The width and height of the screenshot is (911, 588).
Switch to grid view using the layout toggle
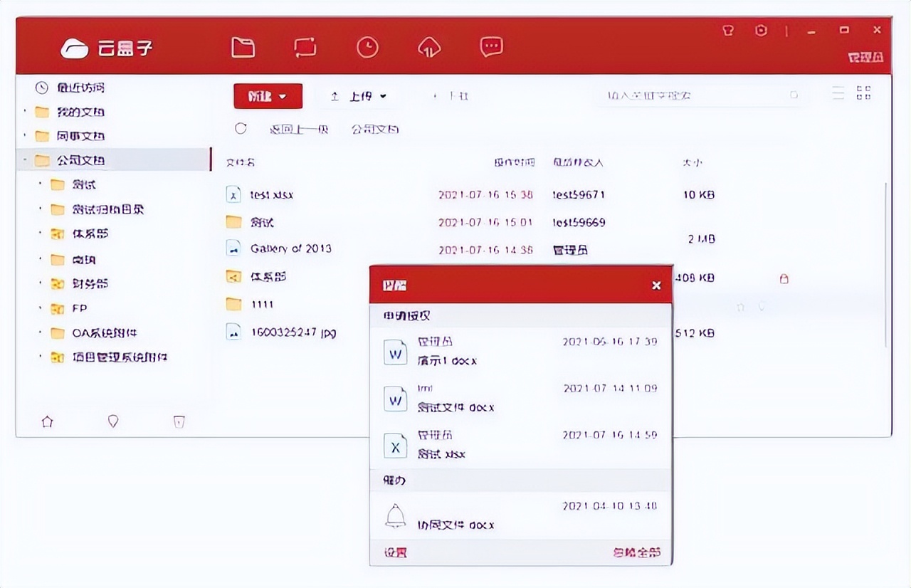pos(865,93)
